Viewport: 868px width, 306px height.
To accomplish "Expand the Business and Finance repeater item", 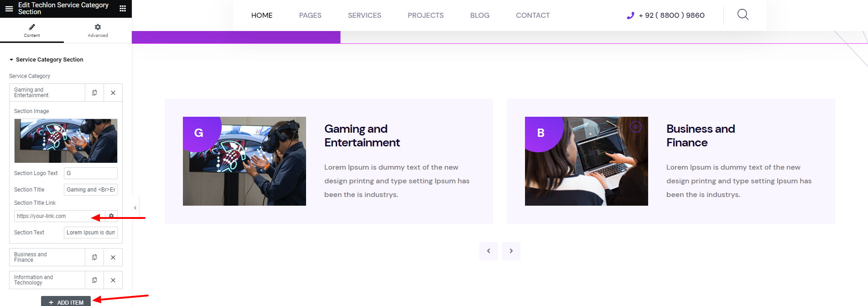I will pos(46,257).
